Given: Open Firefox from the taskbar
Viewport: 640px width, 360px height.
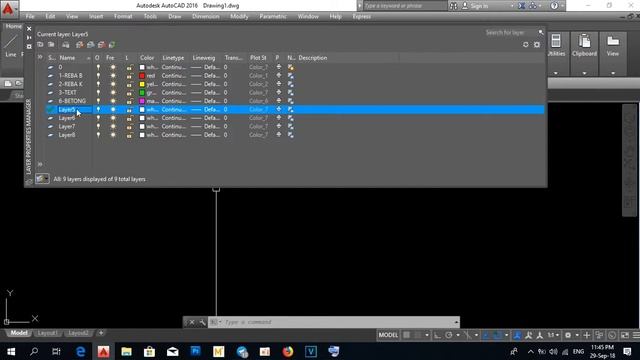Looking at the screenshot, I should [x=288, y=351].
